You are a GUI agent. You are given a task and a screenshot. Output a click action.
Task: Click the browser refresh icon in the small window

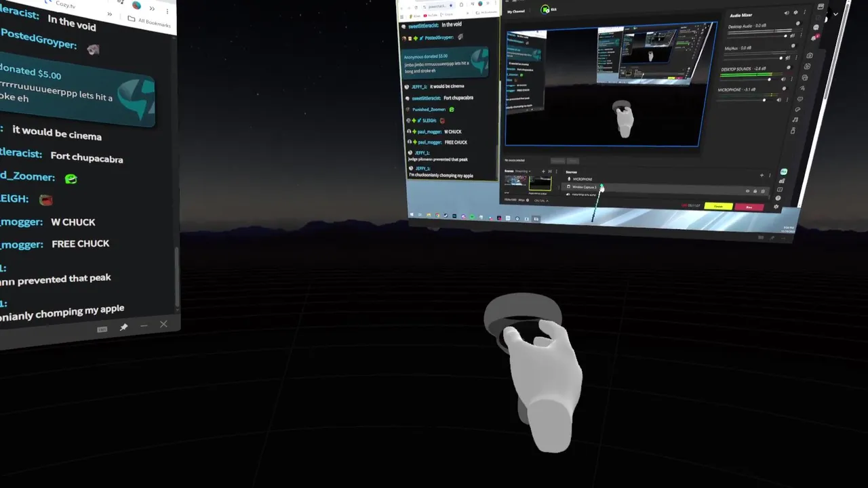coord(416,7)
